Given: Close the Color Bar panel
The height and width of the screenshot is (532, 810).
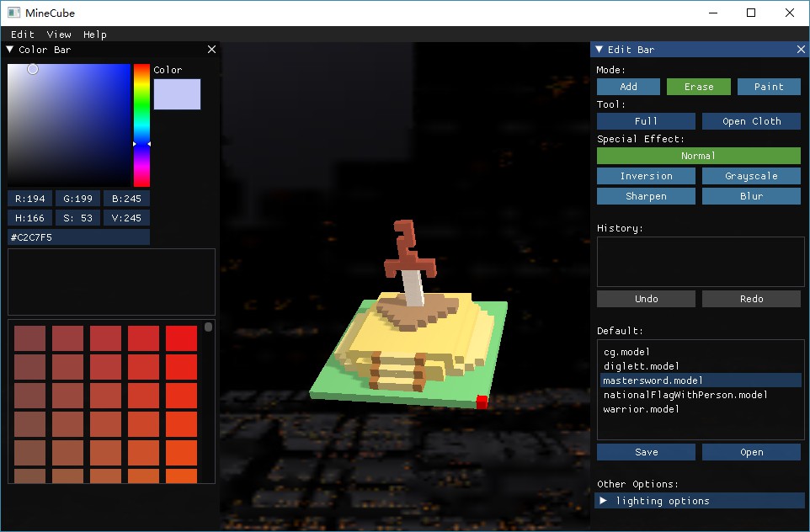Looking at the screenshot, I should (x=212, y=49).
